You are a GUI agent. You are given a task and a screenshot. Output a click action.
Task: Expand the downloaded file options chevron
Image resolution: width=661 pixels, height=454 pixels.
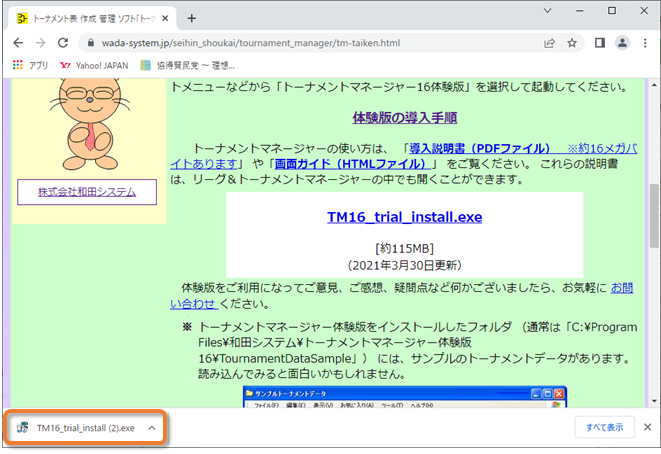152,428
